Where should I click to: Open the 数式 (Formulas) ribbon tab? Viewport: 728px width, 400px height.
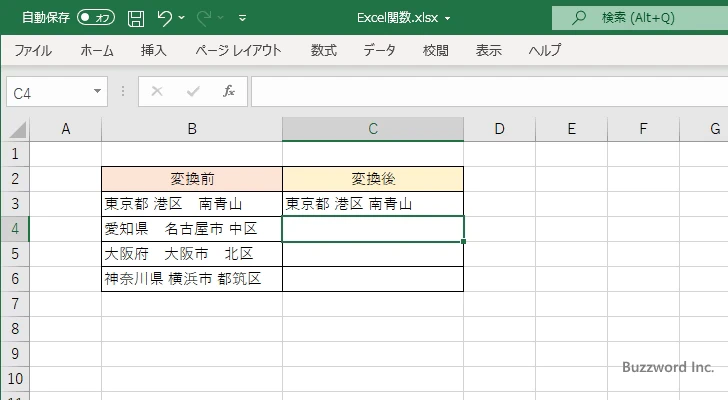click(x=324, y=50)
